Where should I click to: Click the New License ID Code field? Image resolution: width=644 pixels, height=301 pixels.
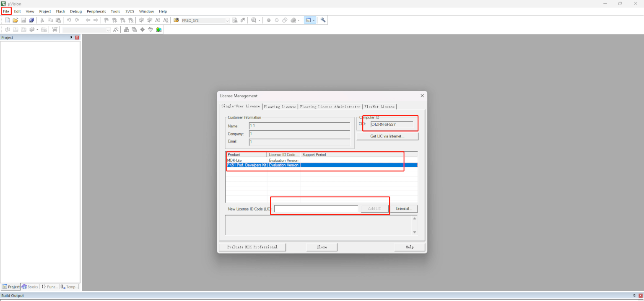316,209
